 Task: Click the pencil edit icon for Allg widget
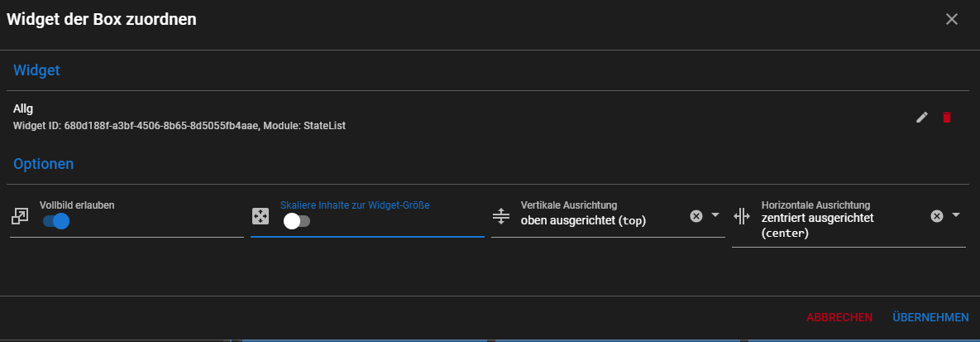[x=922, y=118]
